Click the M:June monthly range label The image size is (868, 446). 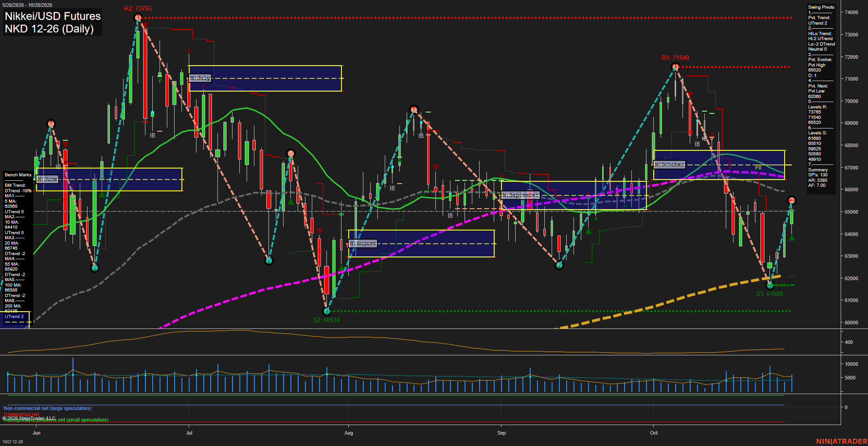47,179
